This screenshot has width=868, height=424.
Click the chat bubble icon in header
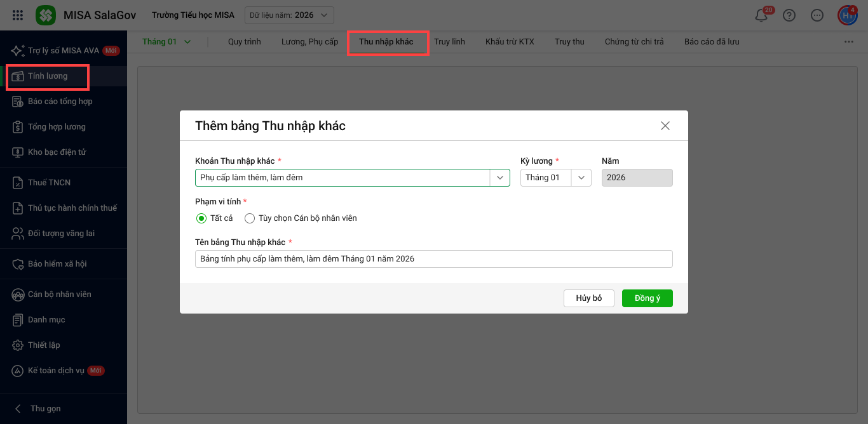(817, 15)
